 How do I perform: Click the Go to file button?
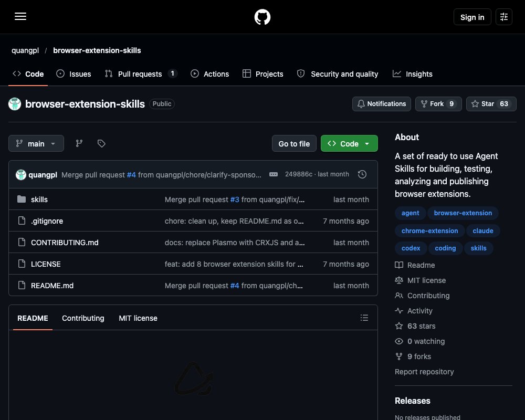coord(294,143)
